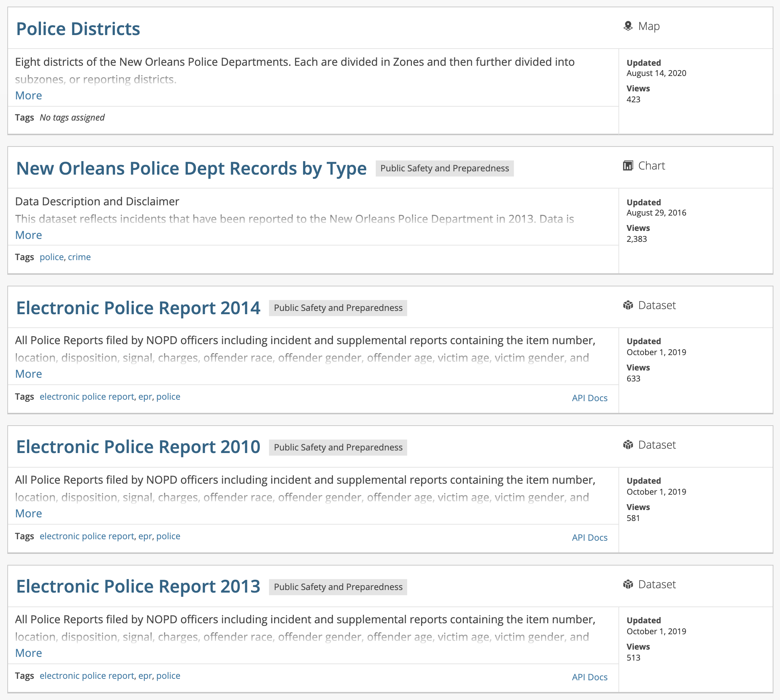Open Electronic Police Report 2014 dataset title
780x700 pixels.
tap(138, 308)
